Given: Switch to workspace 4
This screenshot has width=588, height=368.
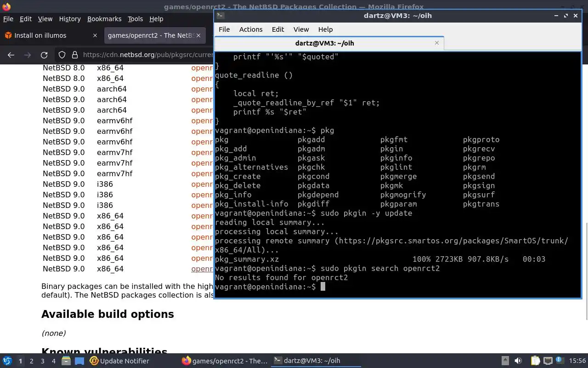Looking at the screenshot, I should (x=53, y=361).
